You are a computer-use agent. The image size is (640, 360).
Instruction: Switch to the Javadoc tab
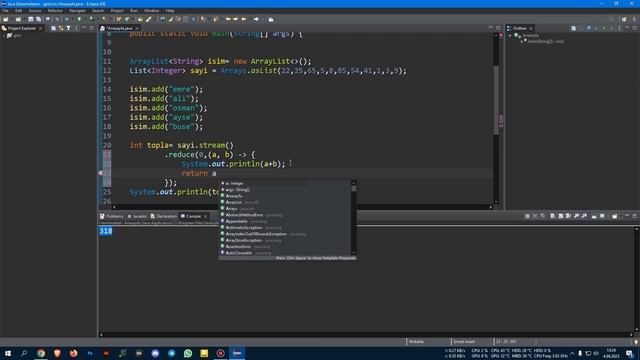[137, 216]
